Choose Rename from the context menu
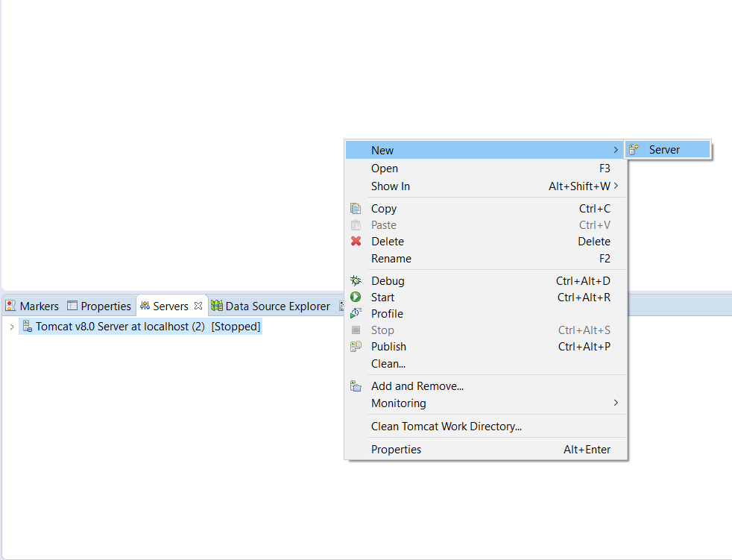 pos(391,259)
